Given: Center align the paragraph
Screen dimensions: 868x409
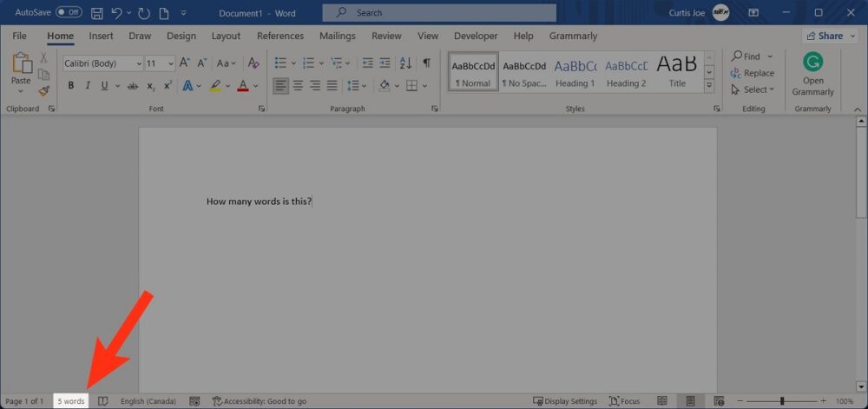Looking at the screenshot, I should click(x=298, y=86).
